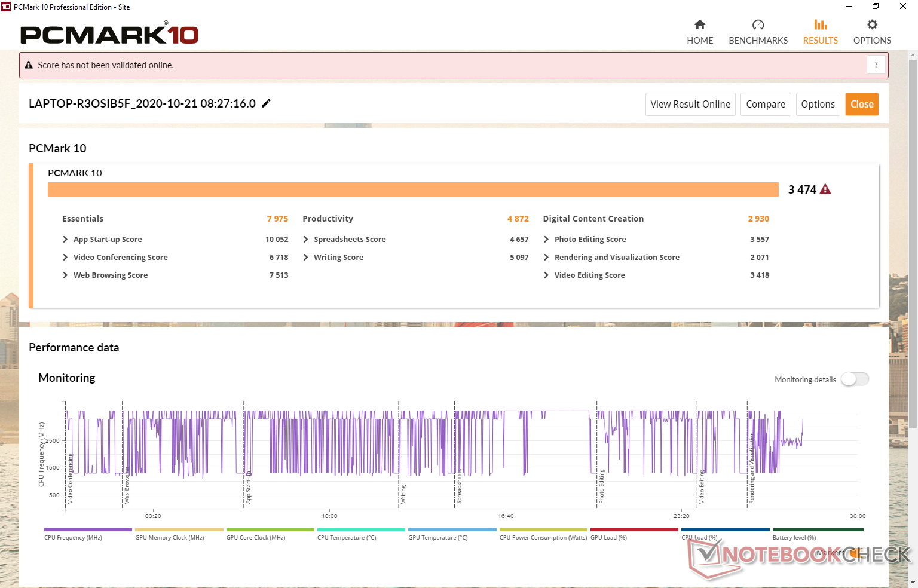Expand Web Browsing Score row
The image size is (918, 588).
[65, 275]
